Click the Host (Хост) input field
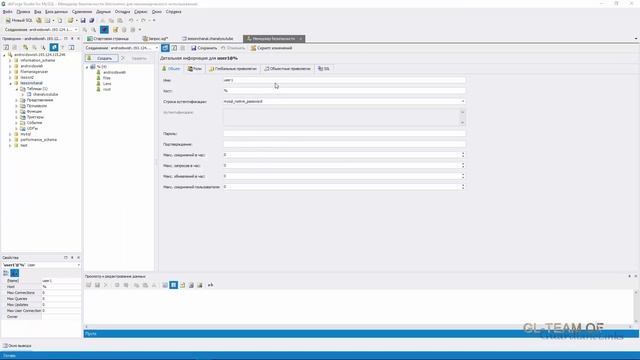 pyautogui.click(x=344, y=91)
